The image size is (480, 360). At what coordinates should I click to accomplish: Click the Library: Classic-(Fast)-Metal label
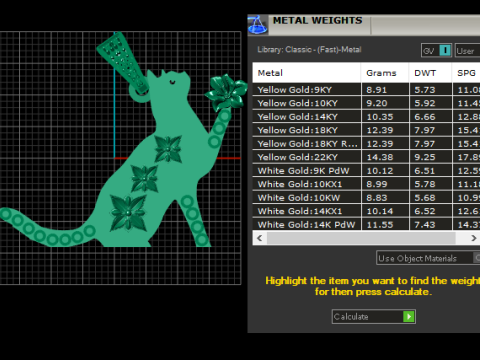(x=309, y=50)
